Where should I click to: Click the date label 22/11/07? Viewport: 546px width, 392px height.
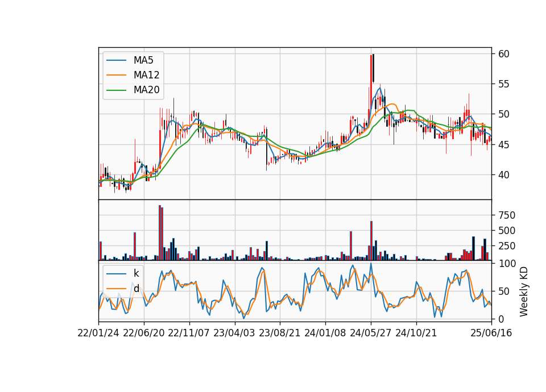point(189,333)
